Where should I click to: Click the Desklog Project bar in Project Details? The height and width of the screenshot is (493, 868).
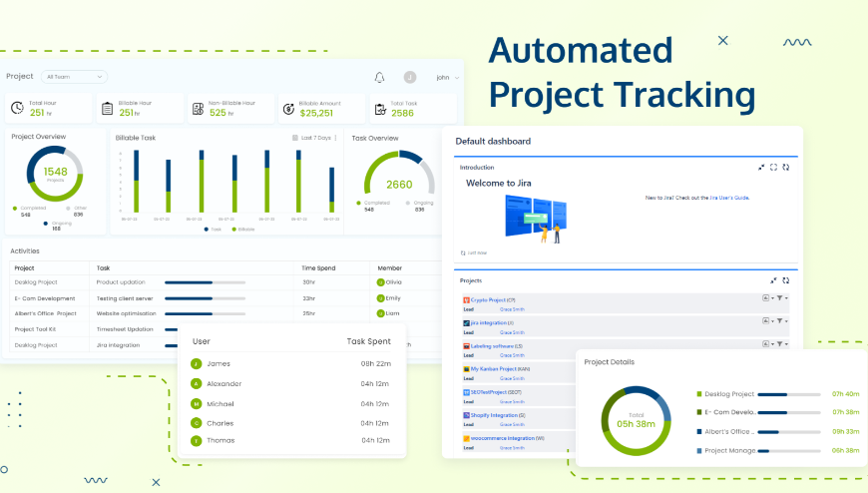coord(789,394)
